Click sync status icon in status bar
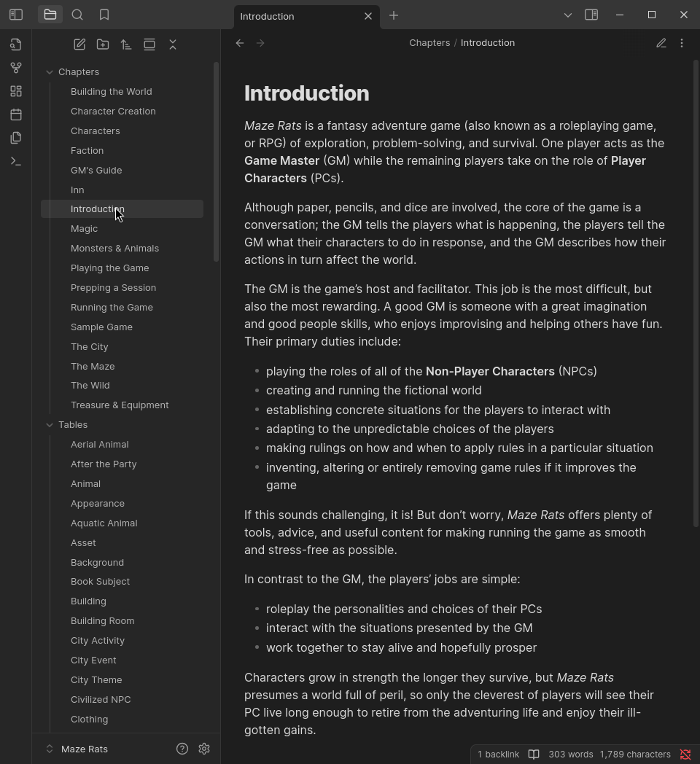This screenshot has height=764, width=700. click(x=685, y=755)
